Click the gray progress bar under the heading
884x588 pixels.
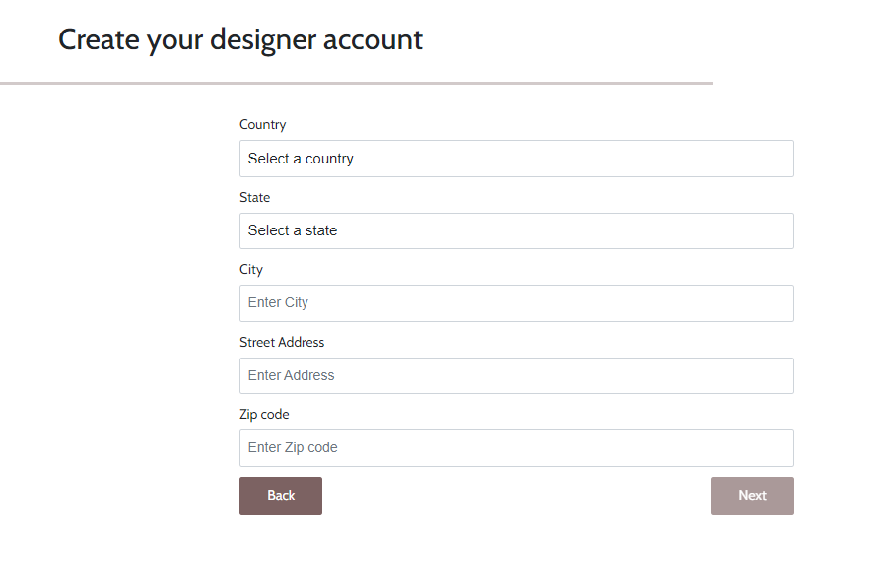(356, 84)
